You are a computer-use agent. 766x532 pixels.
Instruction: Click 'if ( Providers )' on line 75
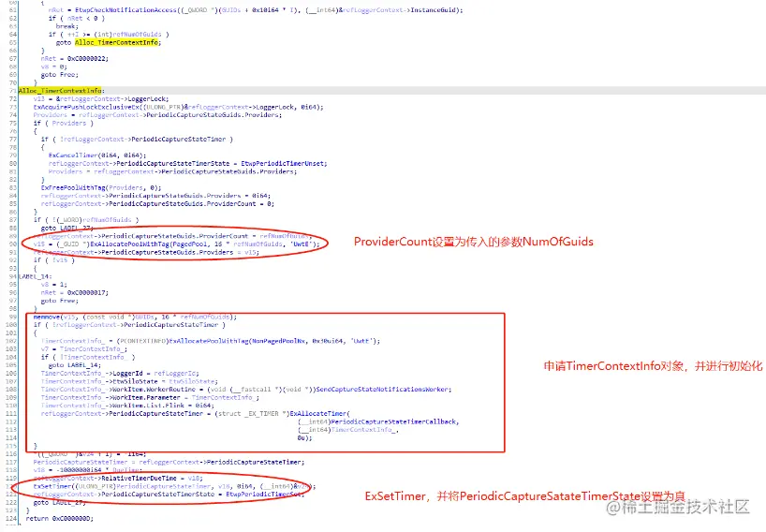point(64,123)
